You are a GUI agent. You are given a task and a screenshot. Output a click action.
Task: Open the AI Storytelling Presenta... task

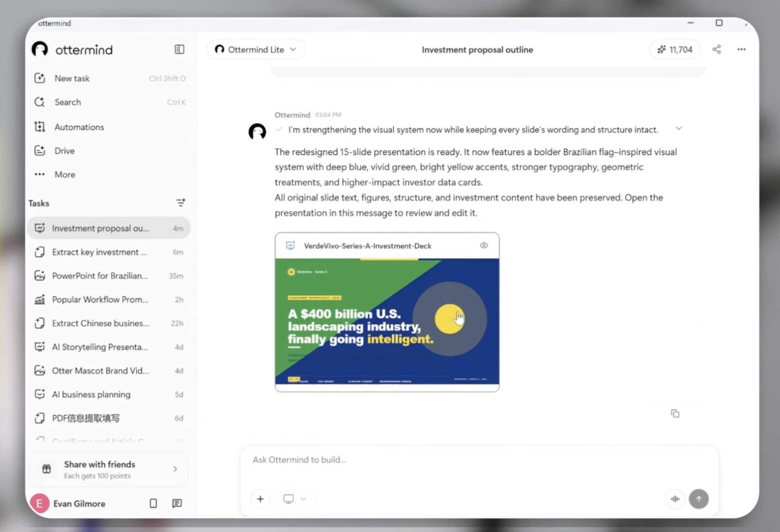coord(109,347)
